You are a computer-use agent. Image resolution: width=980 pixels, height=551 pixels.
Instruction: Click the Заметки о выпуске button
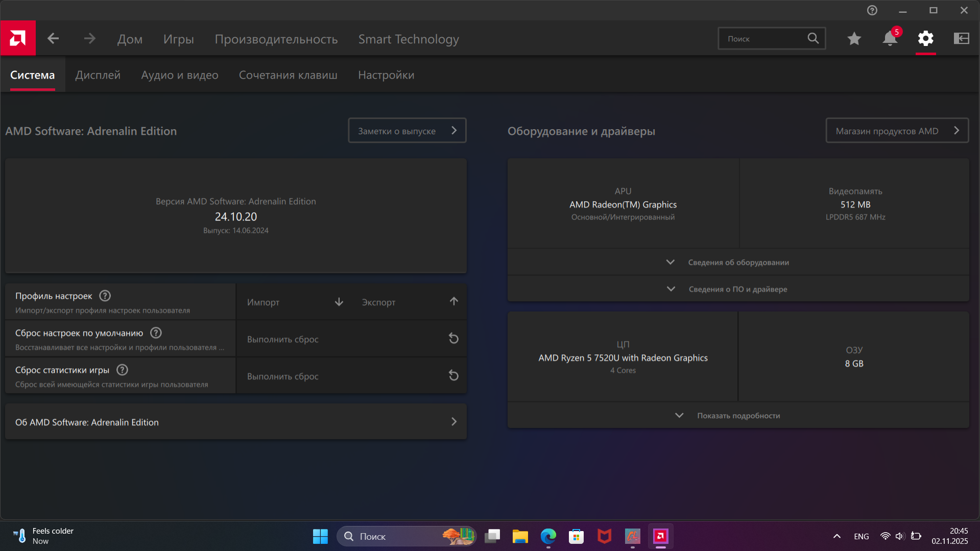407,131
